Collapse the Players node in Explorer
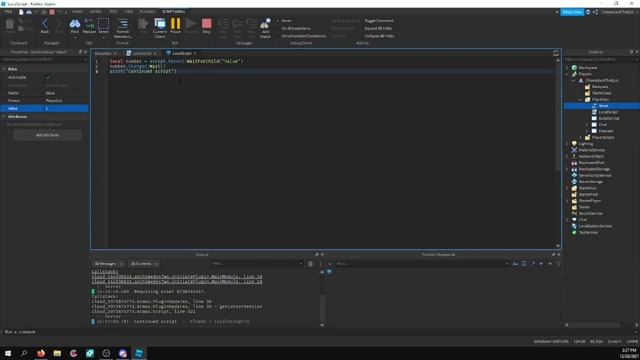 point(567,74)
